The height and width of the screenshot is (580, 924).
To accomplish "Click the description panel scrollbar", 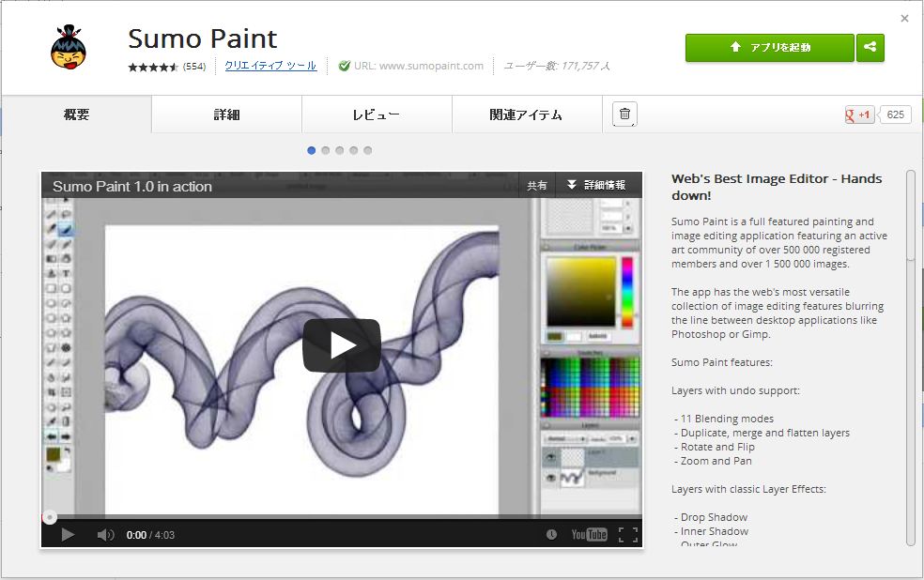I will point(911,215).
